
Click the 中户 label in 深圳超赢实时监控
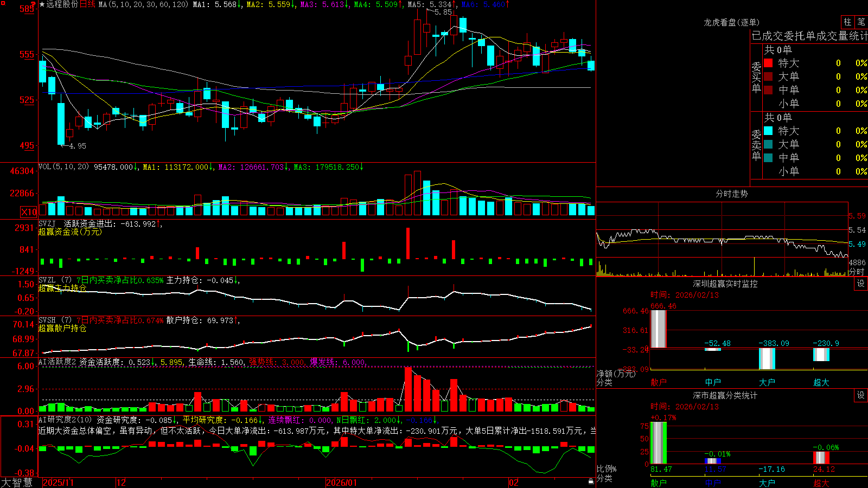click(713, 382)
